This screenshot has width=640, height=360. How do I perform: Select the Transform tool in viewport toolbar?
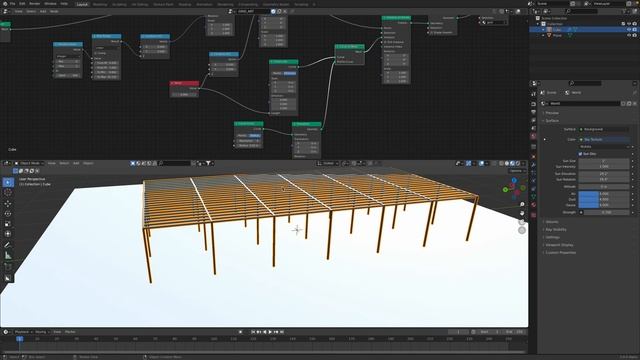click(x=8, y=234)
